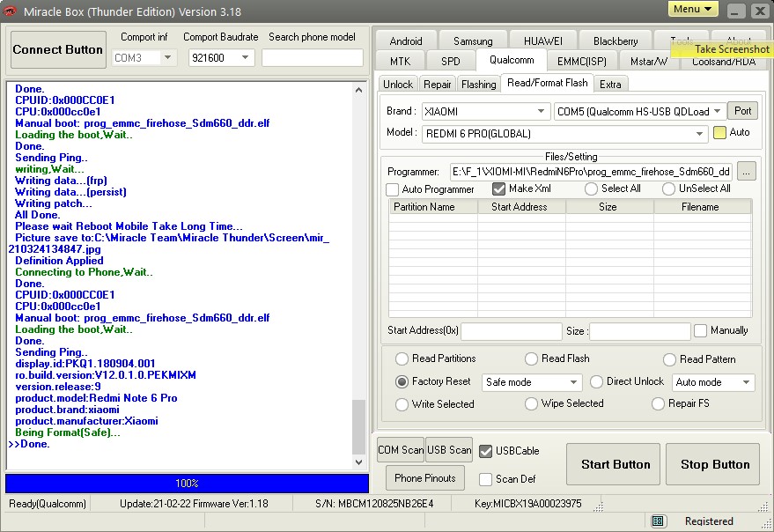Click the Port button

[x=743, y=111]
